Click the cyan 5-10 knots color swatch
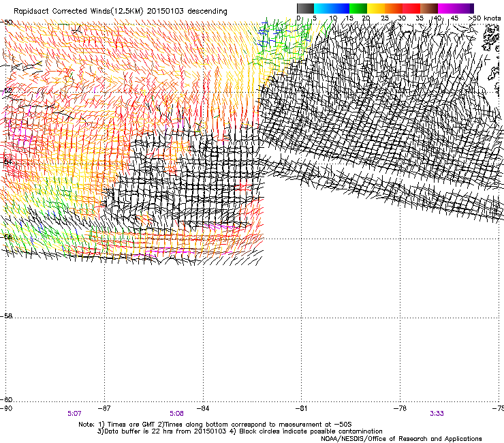The image size is (504, 443). (x=323, y=8)
